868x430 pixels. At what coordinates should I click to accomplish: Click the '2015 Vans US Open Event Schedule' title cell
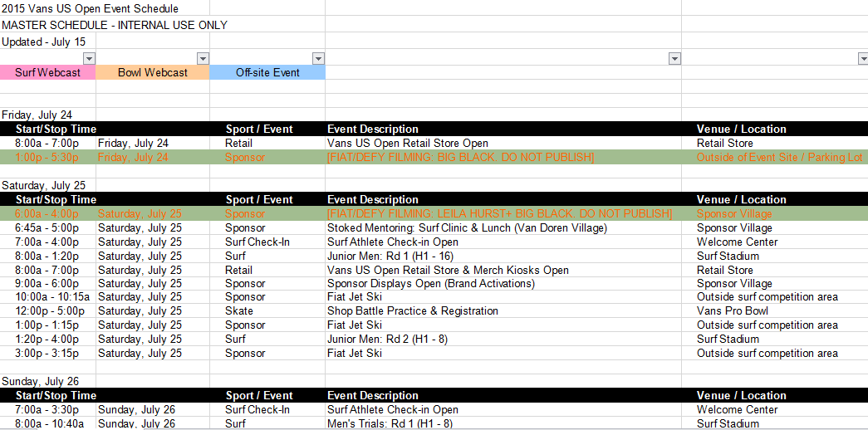(91, 9)
